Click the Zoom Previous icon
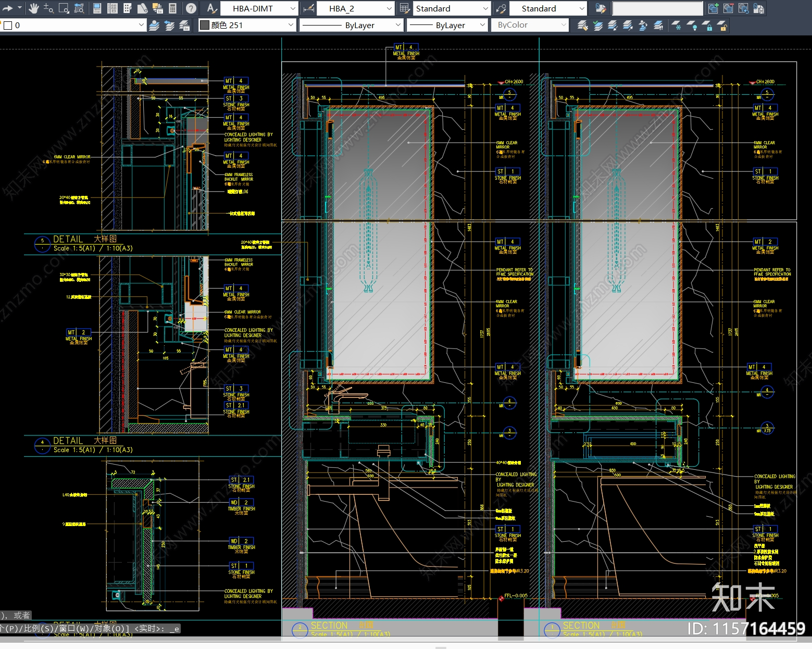Screen dimensions: 812x649 tap(79, 8)
